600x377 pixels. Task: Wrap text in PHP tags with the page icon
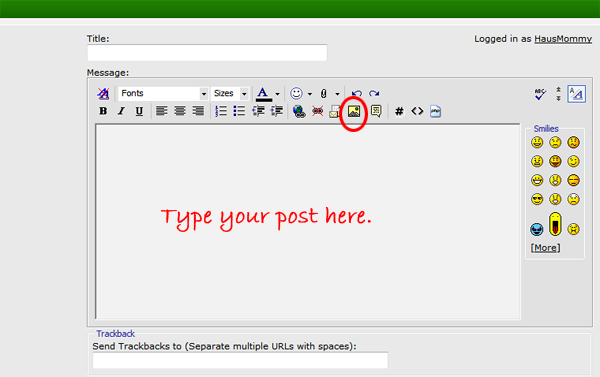tap(435, 111)
